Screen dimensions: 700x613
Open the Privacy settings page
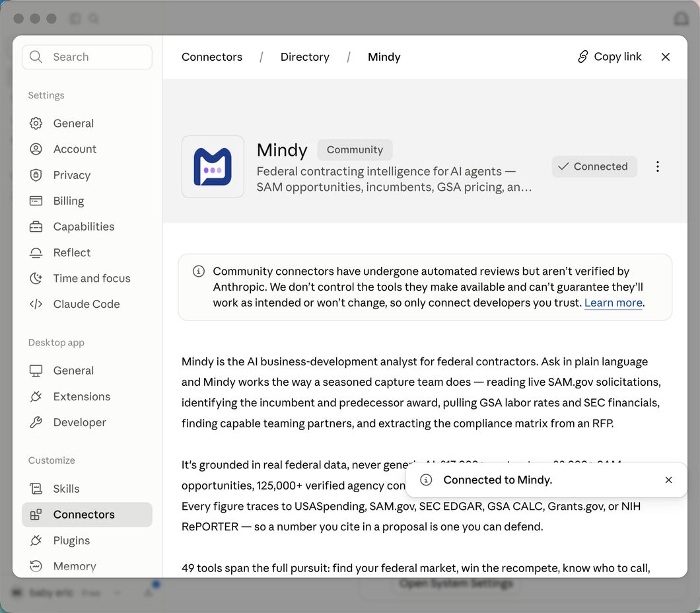pyautogui.click(x=87, y=175)
